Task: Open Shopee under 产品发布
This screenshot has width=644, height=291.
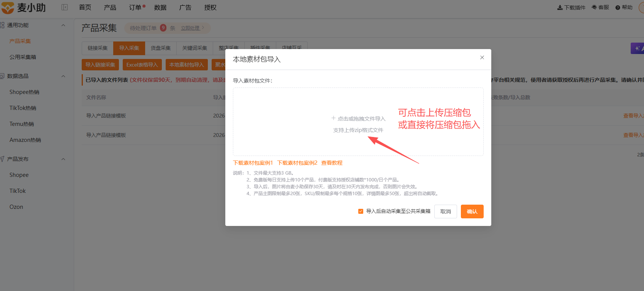Action: coord(19,175)
